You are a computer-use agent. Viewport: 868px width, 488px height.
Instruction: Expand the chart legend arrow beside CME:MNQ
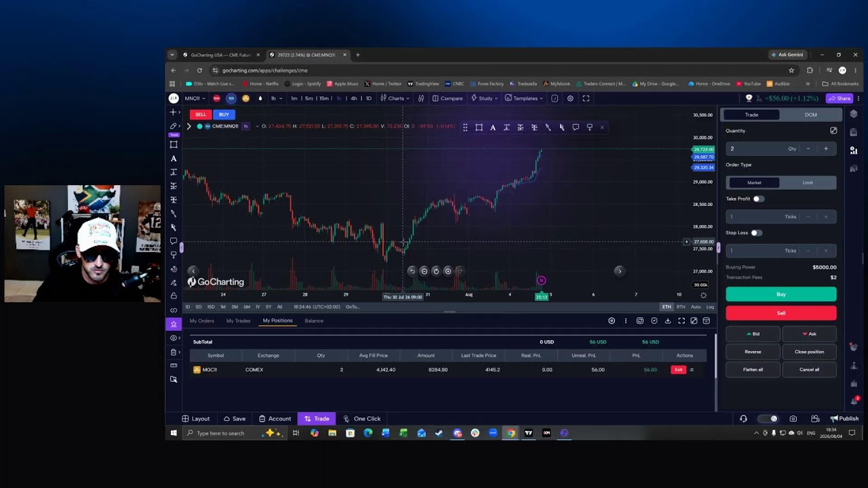tap(189, 127)
